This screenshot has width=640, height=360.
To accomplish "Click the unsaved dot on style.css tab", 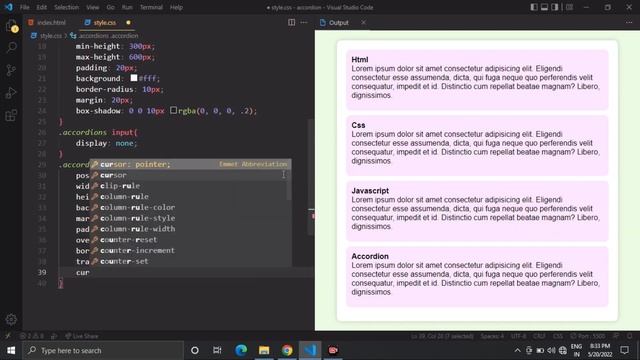I will point(129,22).
